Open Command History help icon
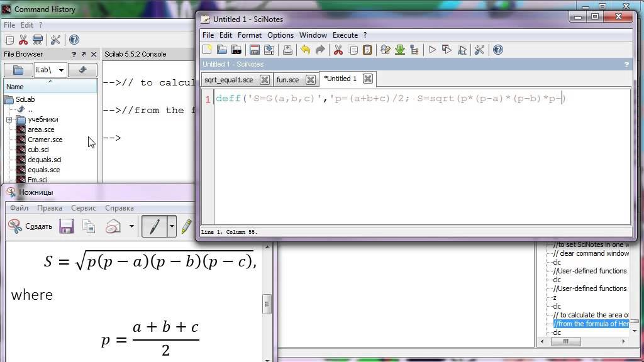 pos(74,40)
